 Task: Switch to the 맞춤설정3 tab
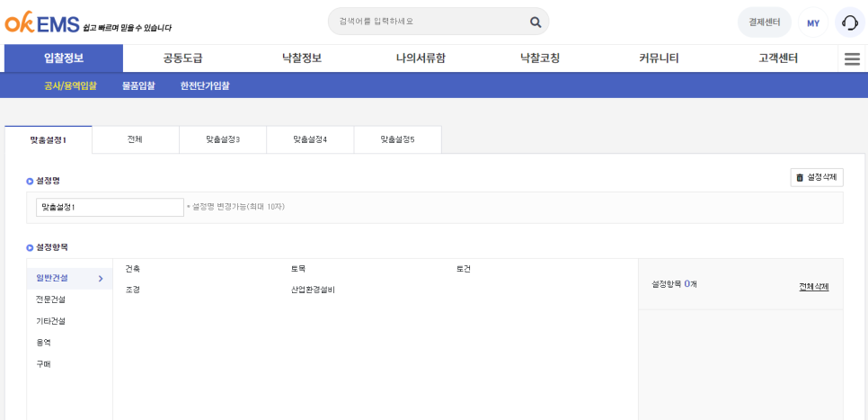point(223,139)
